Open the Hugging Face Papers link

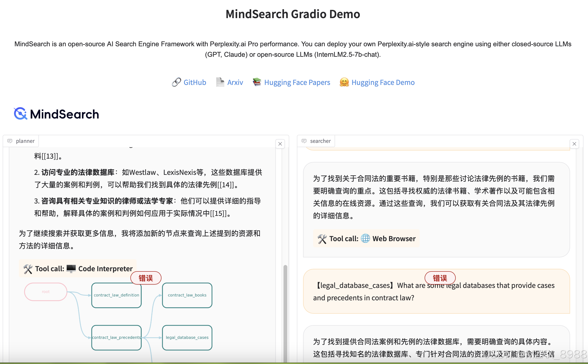pos(297,82)
